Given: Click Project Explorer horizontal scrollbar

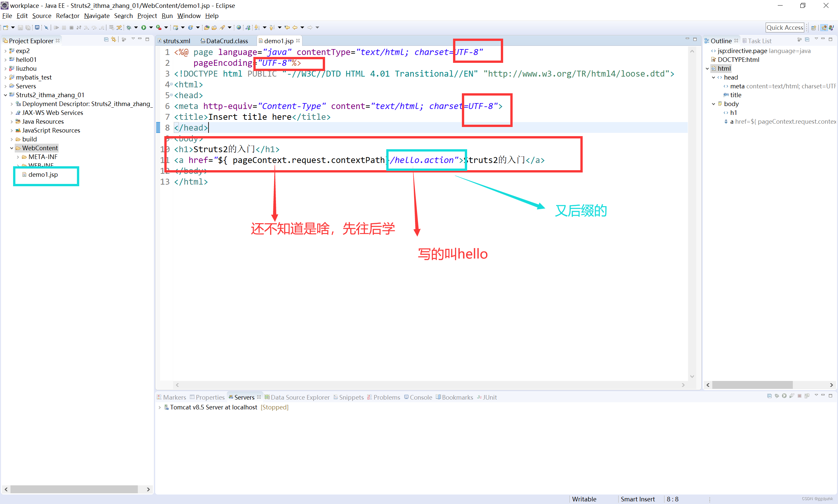Looking at the screenshot, I should pyautogui.click(x=74, y=489).
